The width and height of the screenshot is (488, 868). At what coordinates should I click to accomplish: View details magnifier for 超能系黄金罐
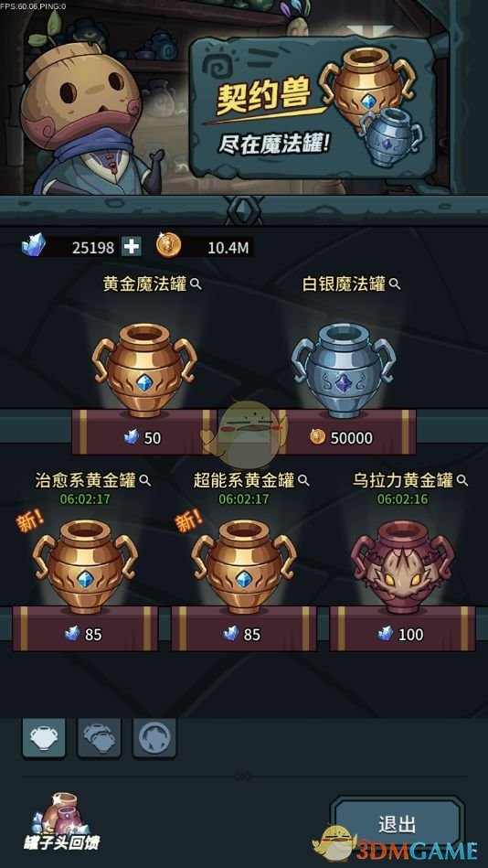[303, 480]
